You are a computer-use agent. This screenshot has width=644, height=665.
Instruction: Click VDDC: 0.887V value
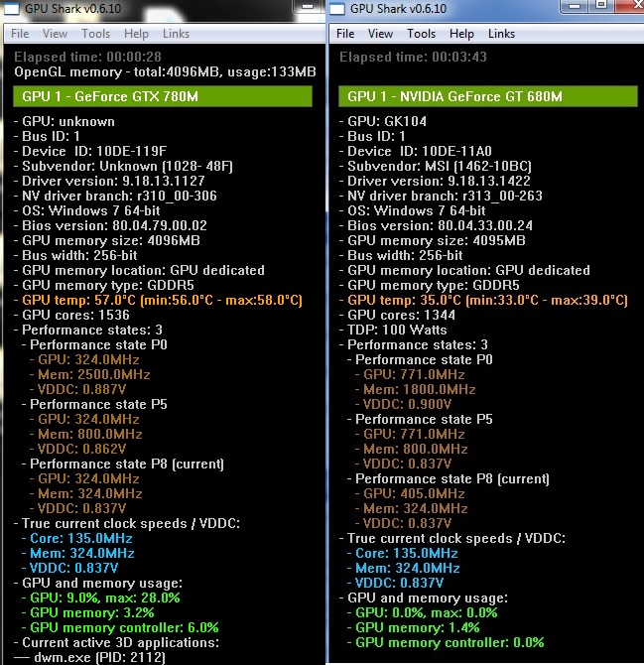[78, 389]
